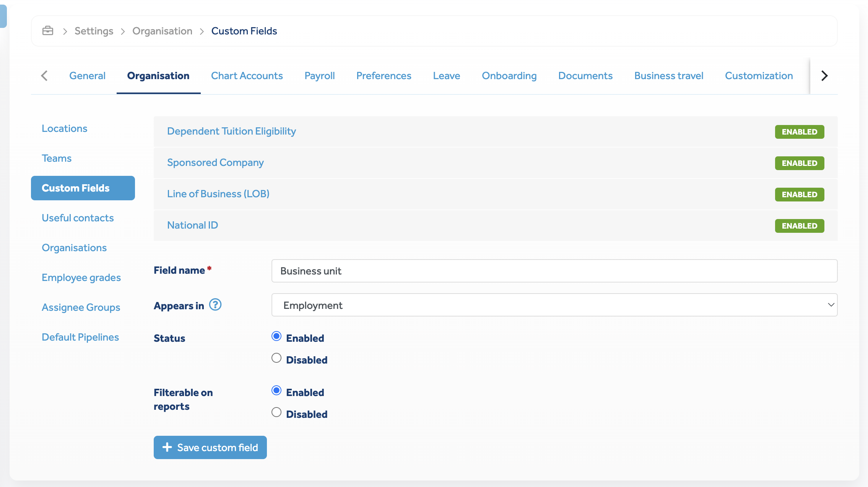Viewport: 868px width, 487px height.
Task: Open the Appears in Employment dropdown
Action: [x=554, y=305]
